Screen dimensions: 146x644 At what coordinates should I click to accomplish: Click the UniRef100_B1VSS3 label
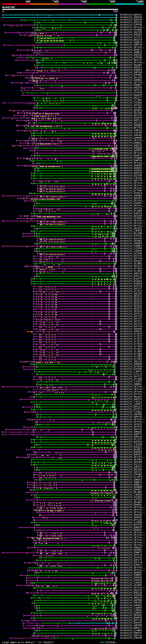point(131,60)
